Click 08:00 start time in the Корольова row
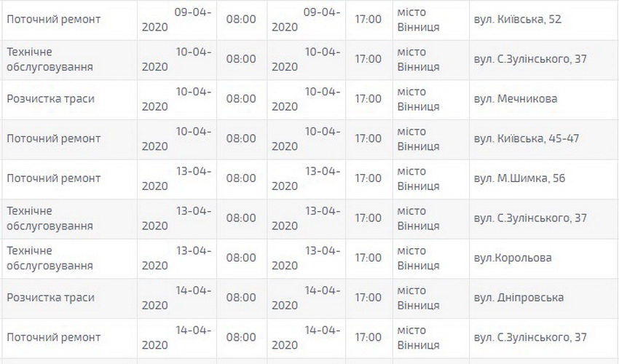Screen dimensions: 619x364 tap(241, 258)
